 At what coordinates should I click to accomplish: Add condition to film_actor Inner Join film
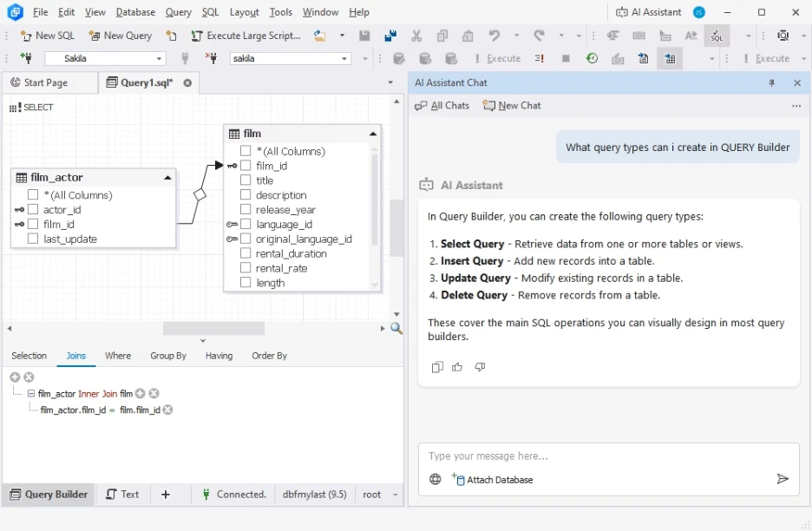point(141,394)
